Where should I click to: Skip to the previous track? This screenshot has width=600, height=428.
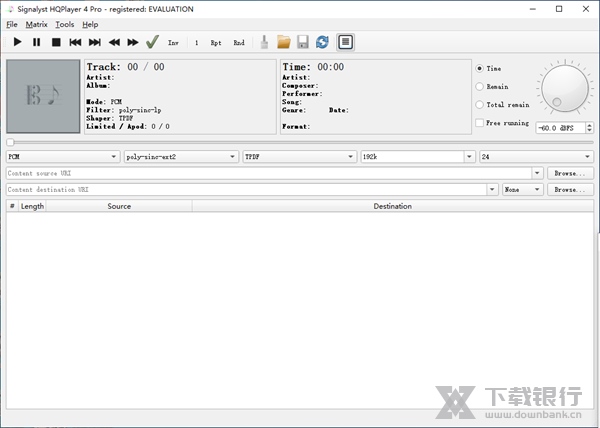click(x=75, y=42)
